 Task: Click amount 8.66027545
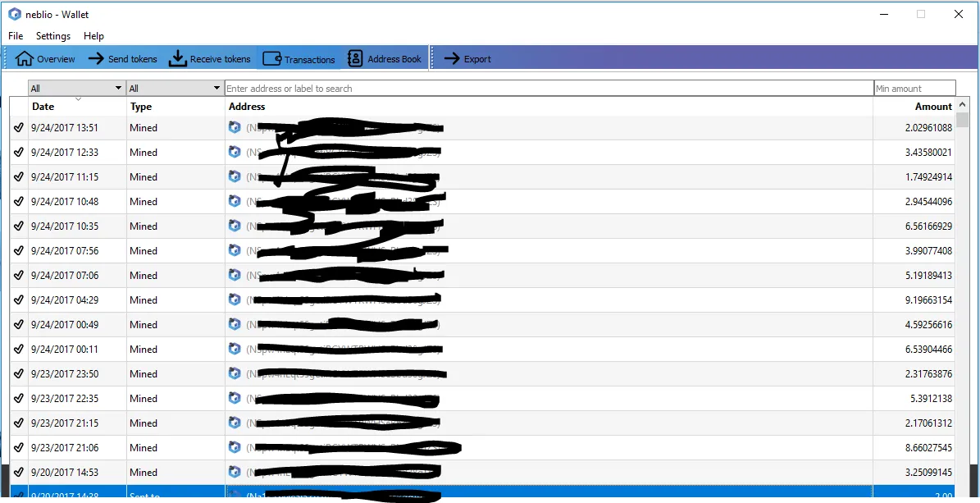(929, 447)
